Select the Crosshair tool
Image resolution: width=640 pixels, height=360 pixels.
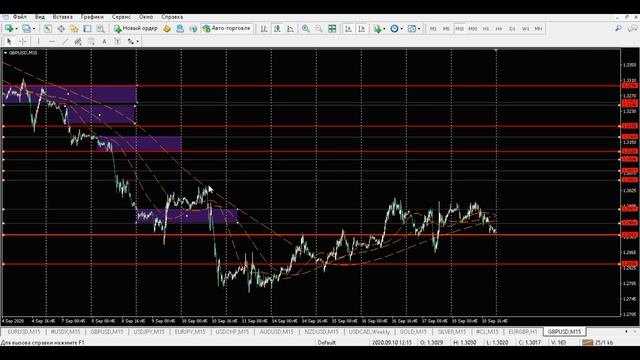click(x=23, y=41)
